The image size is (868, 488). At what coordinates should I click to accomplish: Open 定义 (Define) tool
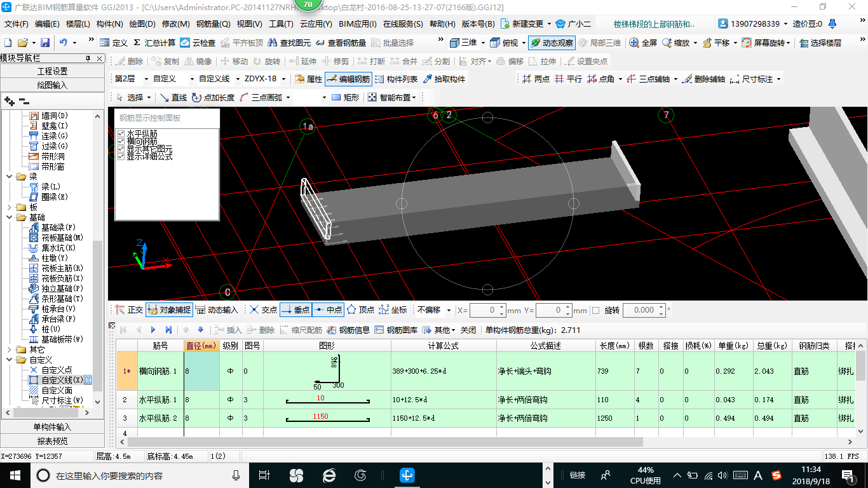pyautogui.click(x=114, y=43)
